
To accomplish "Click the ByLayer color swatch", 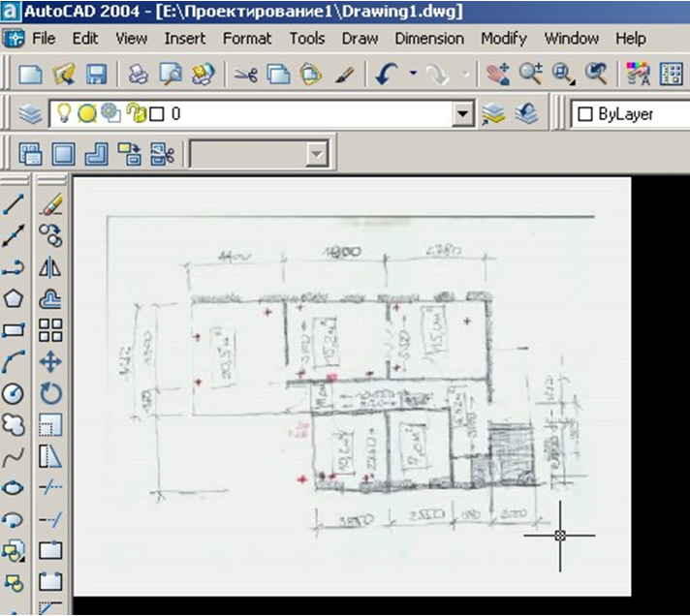I will [584, 114].
